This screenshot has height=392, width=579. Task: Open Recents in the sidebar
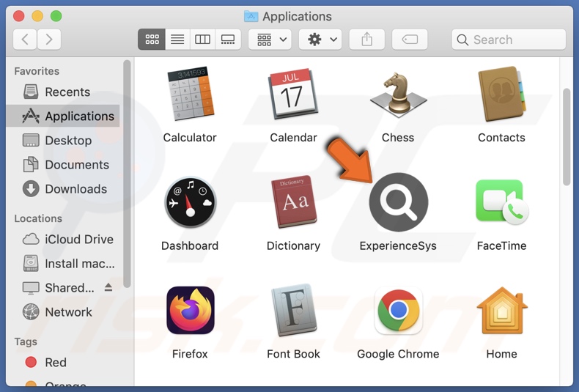(x=63, y=92)
